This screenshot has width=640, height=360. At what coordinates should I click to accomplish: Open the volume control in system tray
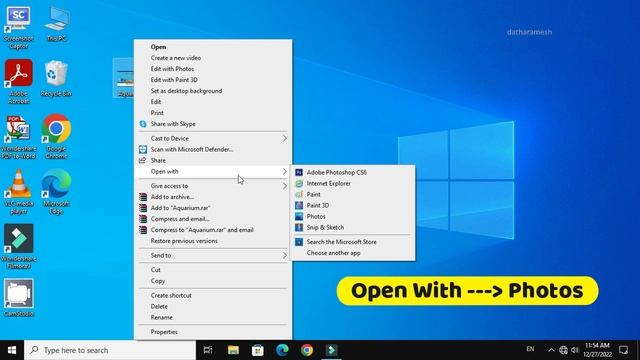point(575,350)
